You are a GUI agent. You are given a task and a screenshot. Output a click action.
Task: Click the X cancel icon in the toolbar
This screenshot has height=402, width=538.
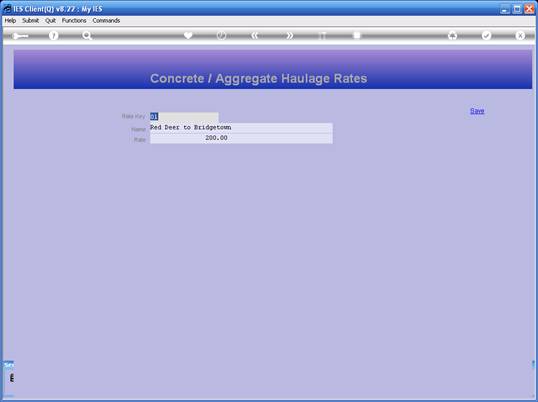520,35
